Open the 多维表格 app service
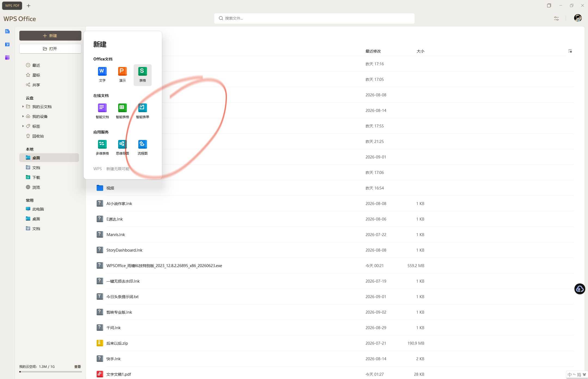Viewport: 588px width, 379px height. point(102,147)
